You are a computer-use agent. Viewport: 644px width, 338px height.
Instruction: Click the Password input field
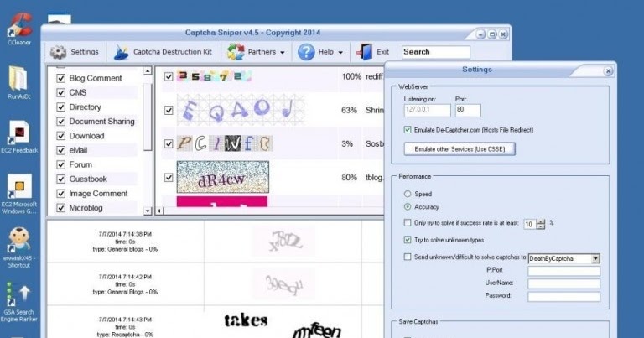pos(563,296)
